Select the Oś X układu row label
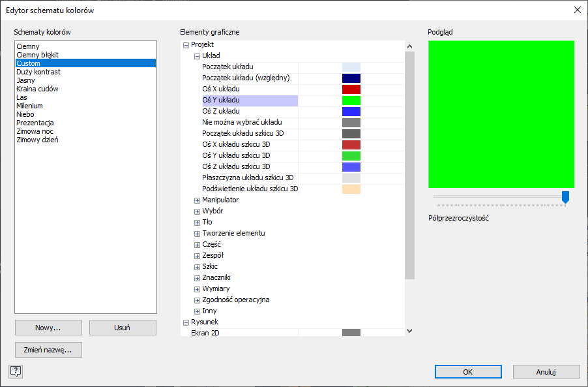The image size is (588, 387). click(221, 89)
